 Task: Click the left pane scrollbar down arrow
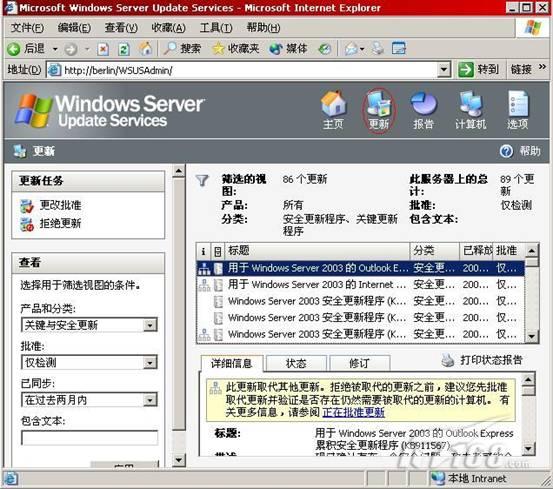point(179,460)
